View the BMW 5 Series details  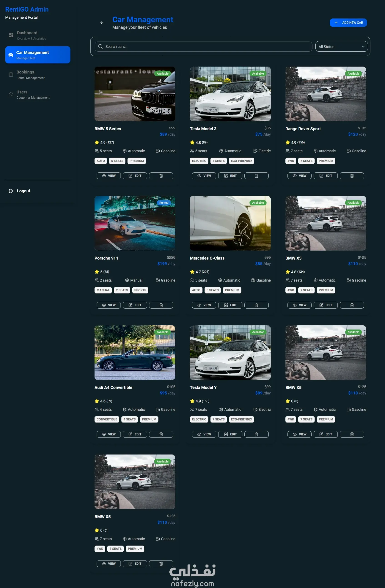point(108,176)
